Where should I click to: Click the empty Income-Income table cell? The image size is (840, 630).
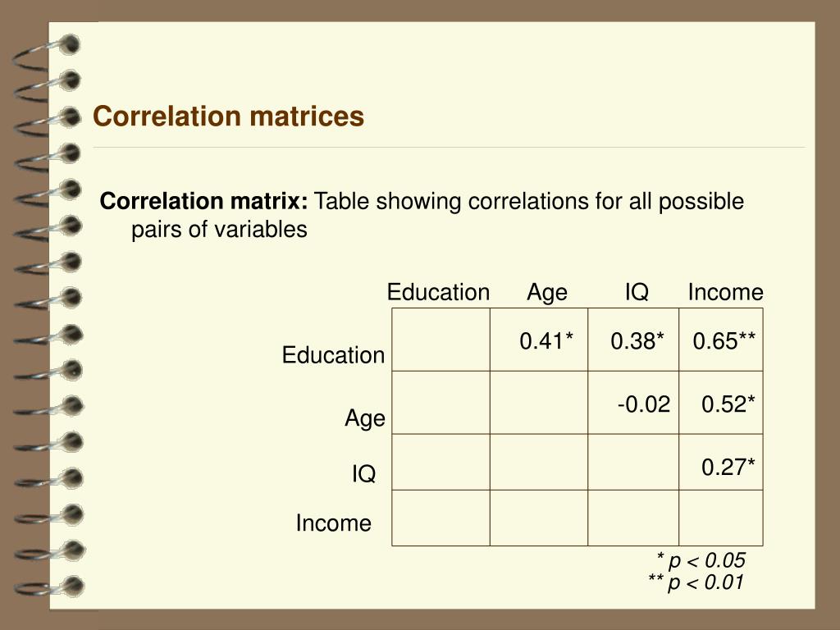pos(721,518)
